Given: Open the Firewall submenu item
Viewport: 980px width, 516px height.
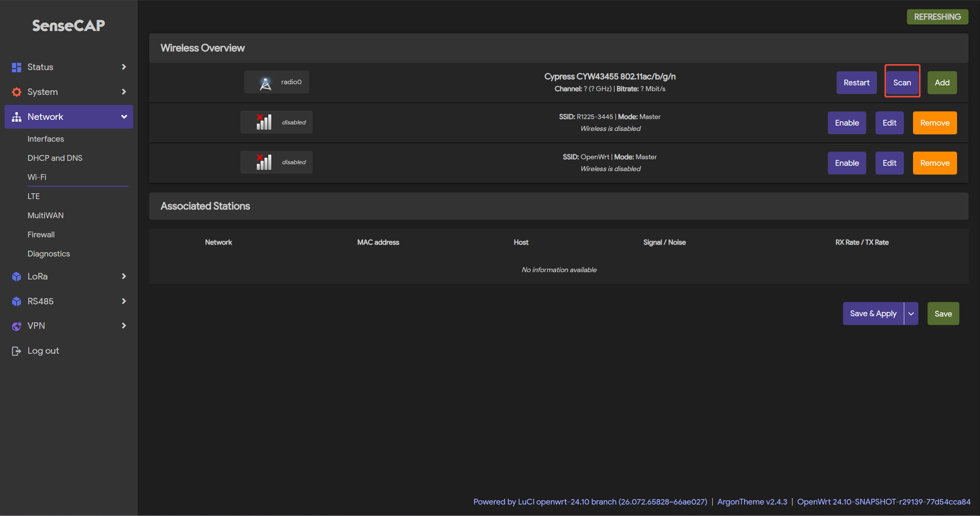Looking at the screenshot, I should [41, 235].
